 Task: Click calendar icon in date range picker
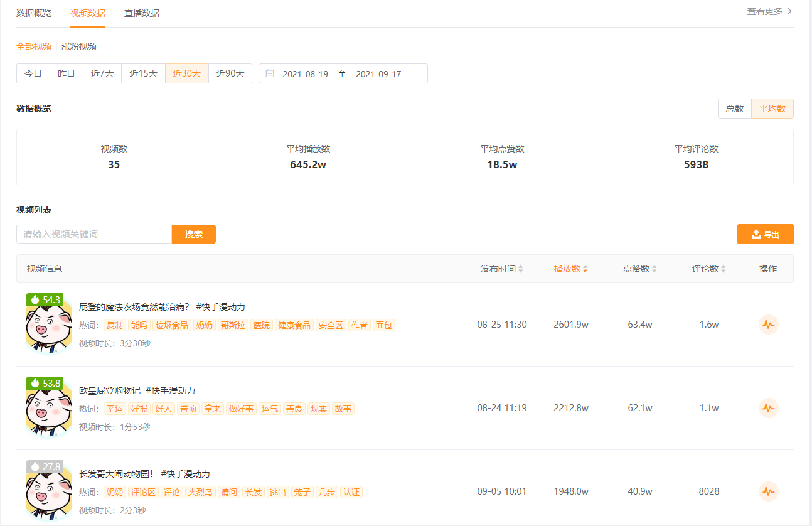pos(270,73)
